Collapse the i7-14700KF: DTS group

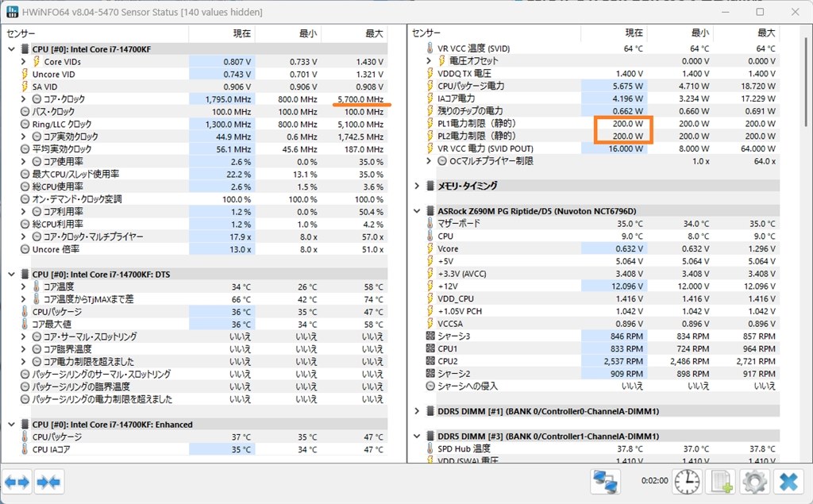click(11, 275)
